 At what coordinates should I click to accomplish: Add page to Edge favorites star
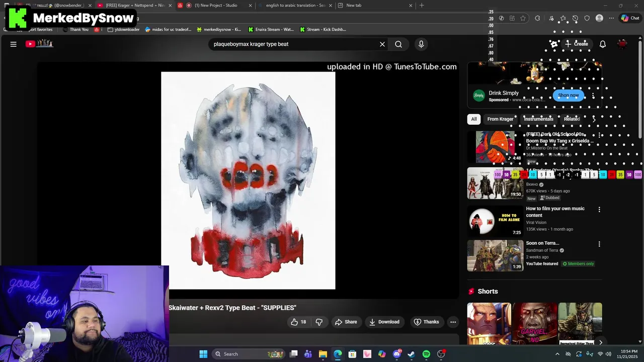tap(523, 18)
